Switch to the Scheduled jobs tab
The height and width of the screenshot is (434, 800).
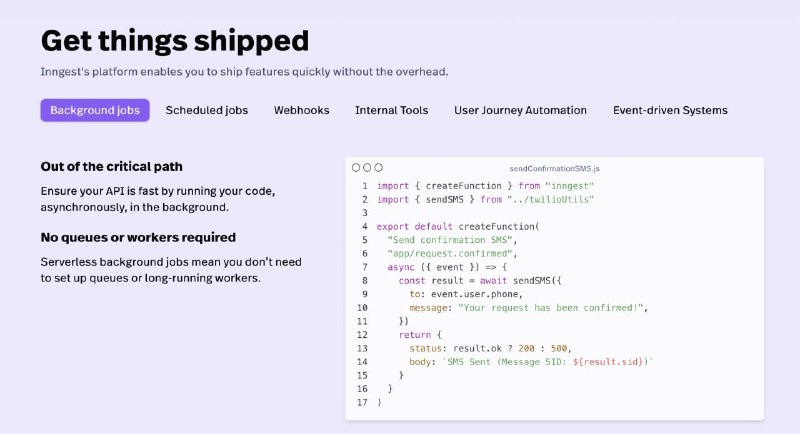pos(207,110)
